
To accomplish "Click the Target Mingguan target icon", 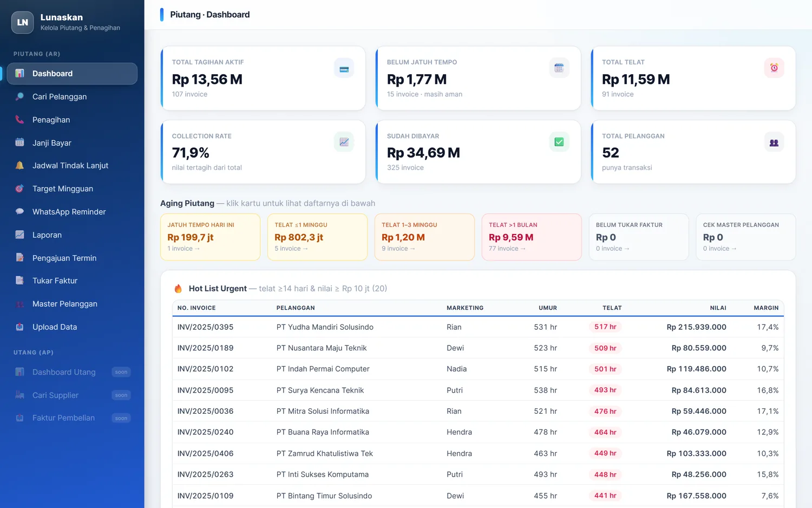I will click(19, 188).
